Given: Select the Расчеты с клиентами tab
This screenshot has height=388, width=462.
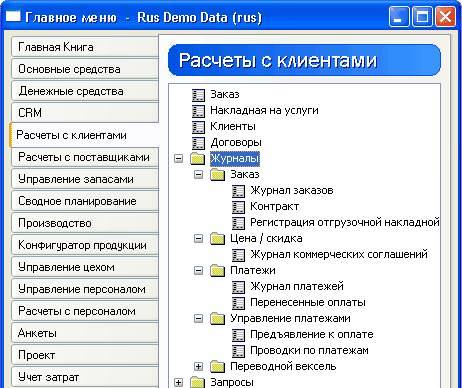Looking at the screenshot, I should (84, 135).
